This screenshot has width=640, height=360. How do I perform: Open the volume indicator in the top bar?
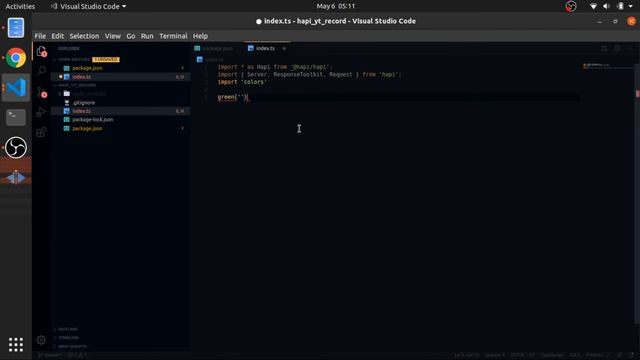click(x=607, y=6)
